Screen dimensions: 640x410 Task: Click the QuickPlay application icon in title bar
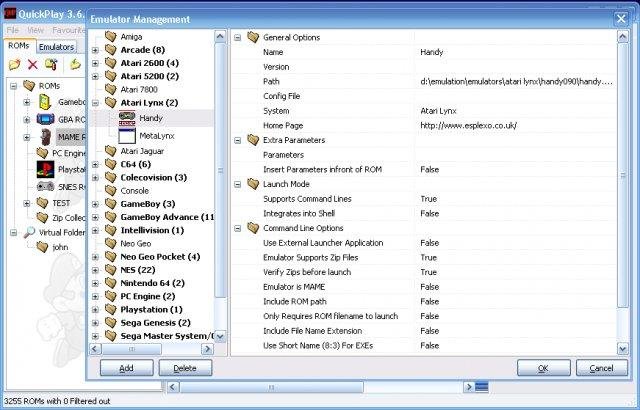coord(10,14)
